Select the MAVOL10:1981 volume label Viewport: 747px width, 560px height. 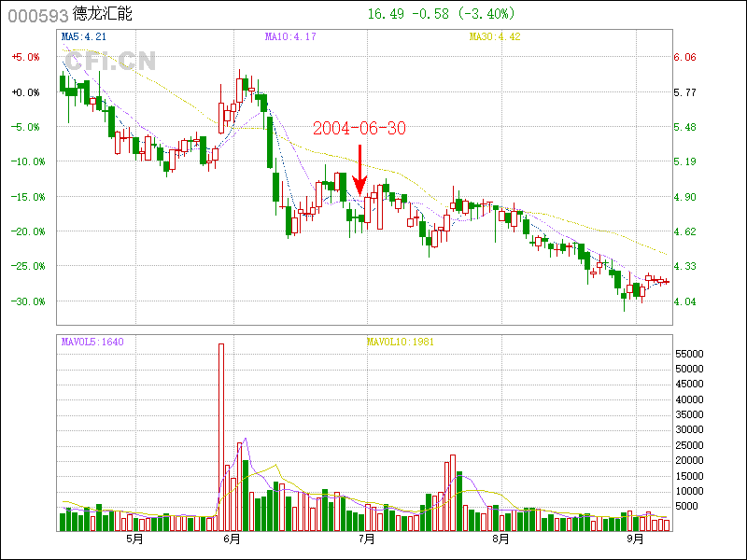click(x=401, y=342)
